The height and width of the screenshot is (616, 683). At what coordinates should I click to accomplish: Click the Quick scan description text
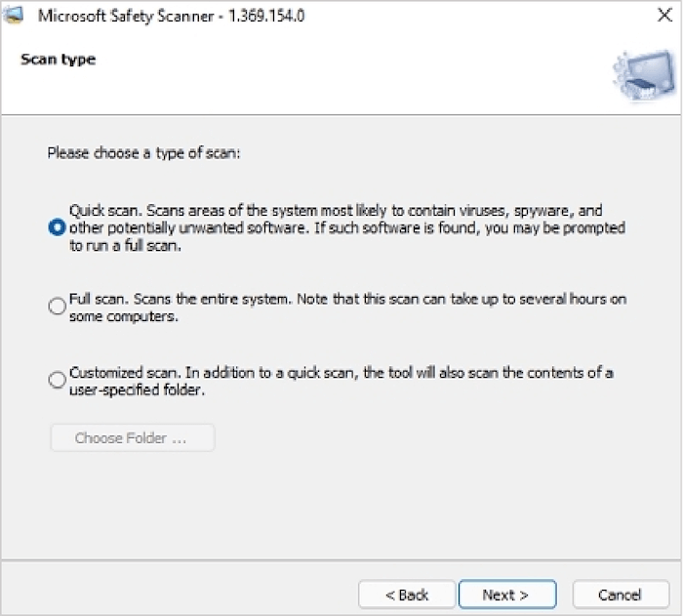point(341,227)
